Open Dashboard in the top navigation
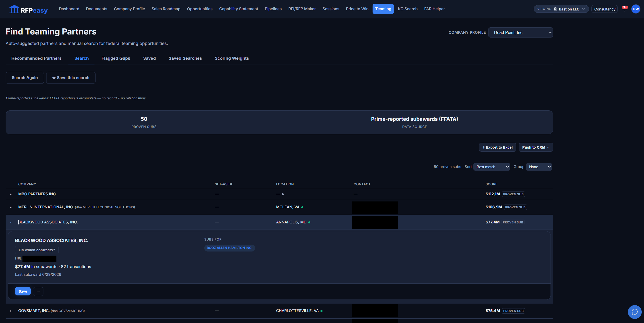 [69, 9]
